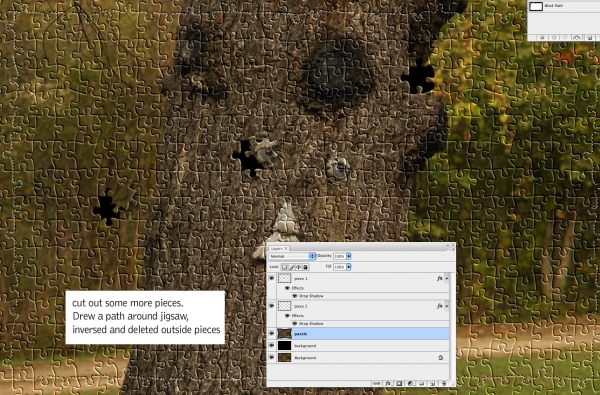The height and width of the screenshot is (395, 600).
Task: Create a new path in the Paths panel
Action: (x=590, y=38)
